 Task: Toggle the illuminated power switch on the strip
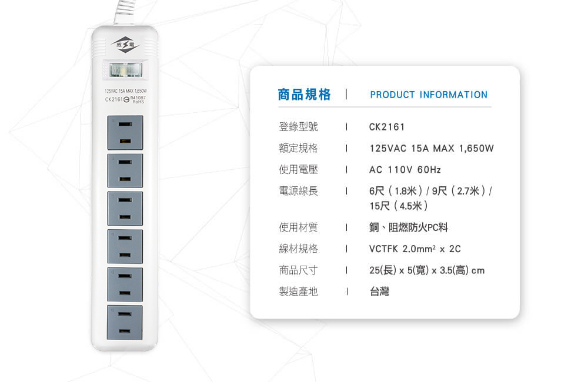[124, 69]
